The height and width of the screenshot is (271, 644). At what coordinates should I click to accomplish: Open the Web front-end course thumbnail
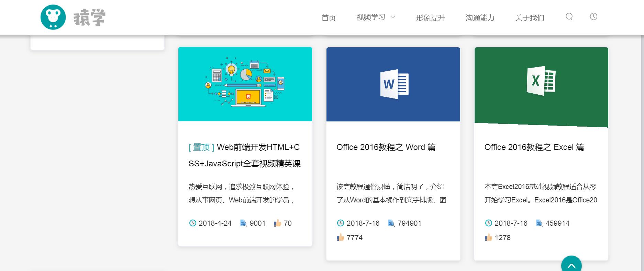245,84
